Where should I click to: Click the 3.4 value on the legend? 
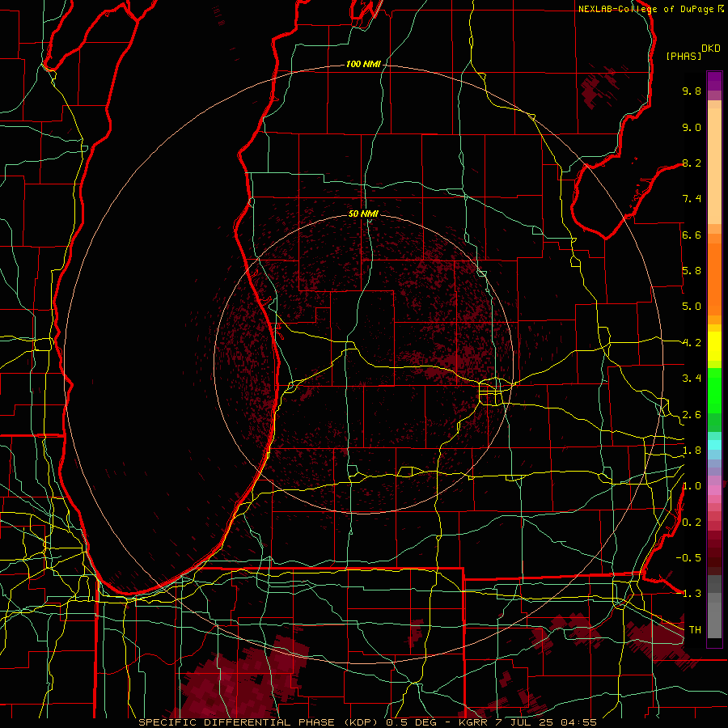[x=692, y=379]
